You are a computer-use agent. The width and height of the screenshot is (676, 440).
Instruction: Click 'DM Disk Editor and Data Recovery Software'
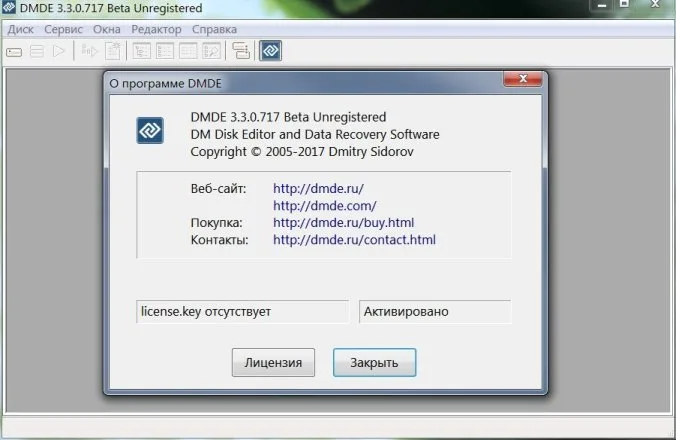(x=315, y=134)
